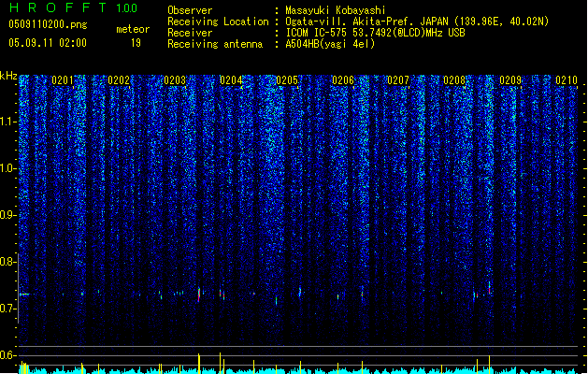Click the 'Receiving antenna' label

click(x=215, y=44)
